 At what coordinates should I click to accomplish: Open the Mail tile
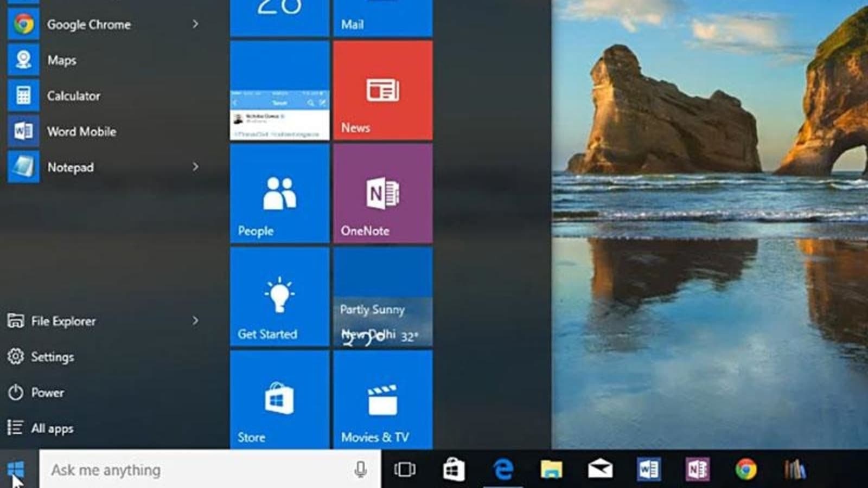coord(383,18)
